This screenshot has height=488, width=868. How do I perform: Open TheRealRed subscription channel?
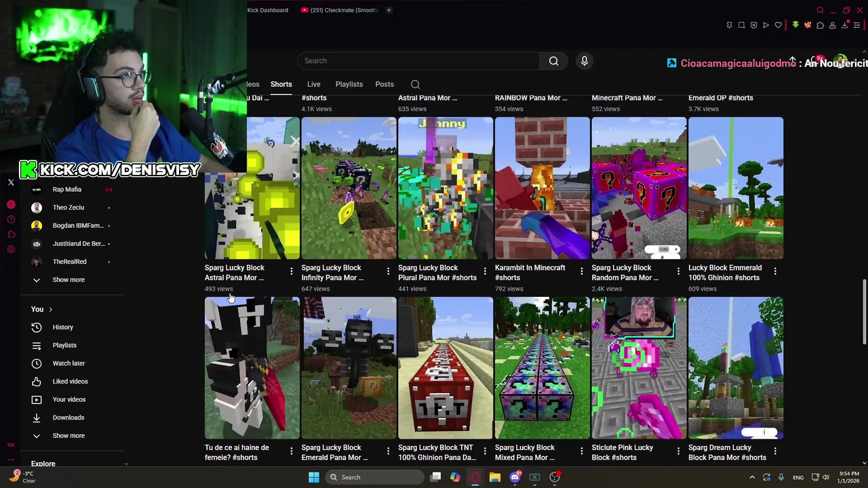click(69, 262)
